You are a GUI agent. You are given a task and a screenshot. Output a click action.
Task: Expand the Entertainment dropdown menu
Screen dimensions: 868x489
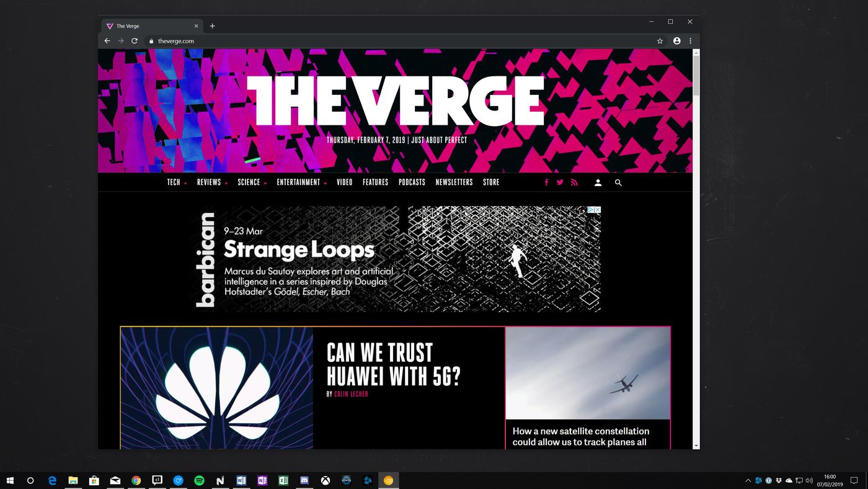(301, 182)
